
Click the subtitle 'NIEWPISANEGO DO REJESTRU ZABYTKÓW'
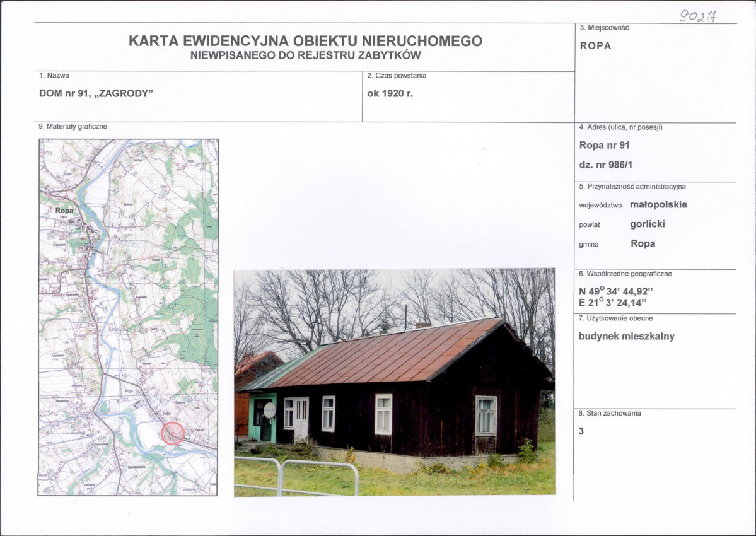pos(305,55)
